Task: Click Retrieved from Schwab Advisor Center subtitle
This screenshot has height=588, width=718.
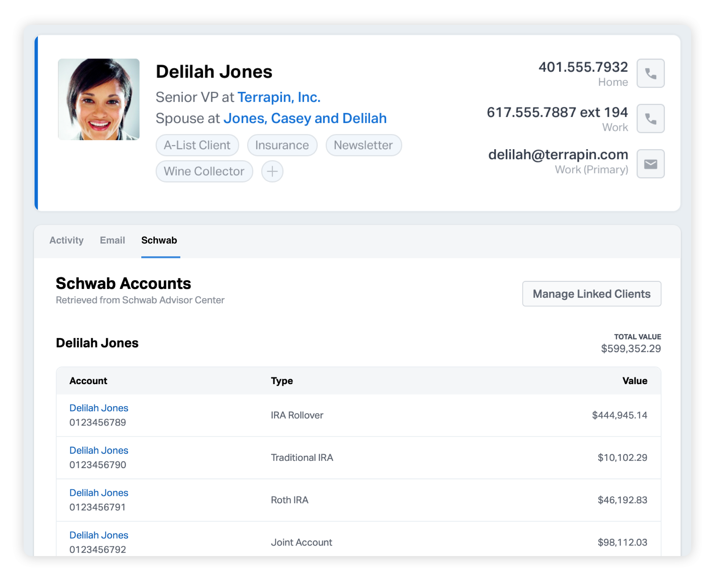Action: [140, 300]
